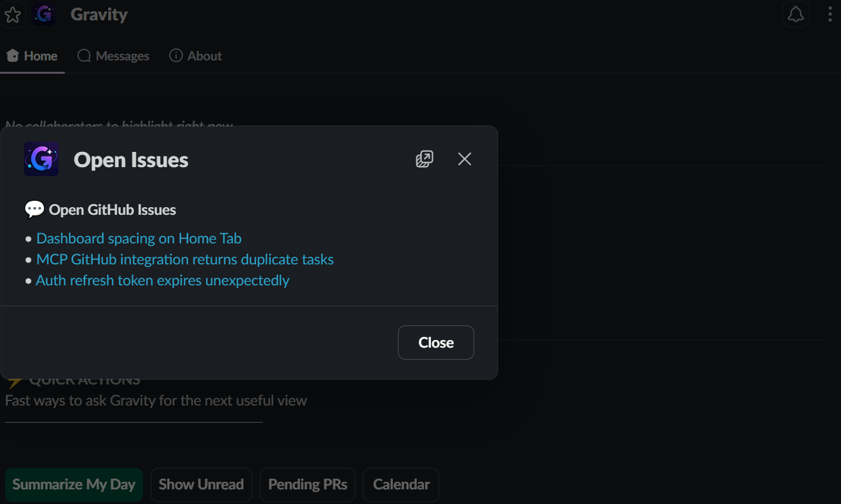The height and width of the screenshot is (504, 841).
Task: Star the Gravity app
Action: tap(12, 15)
